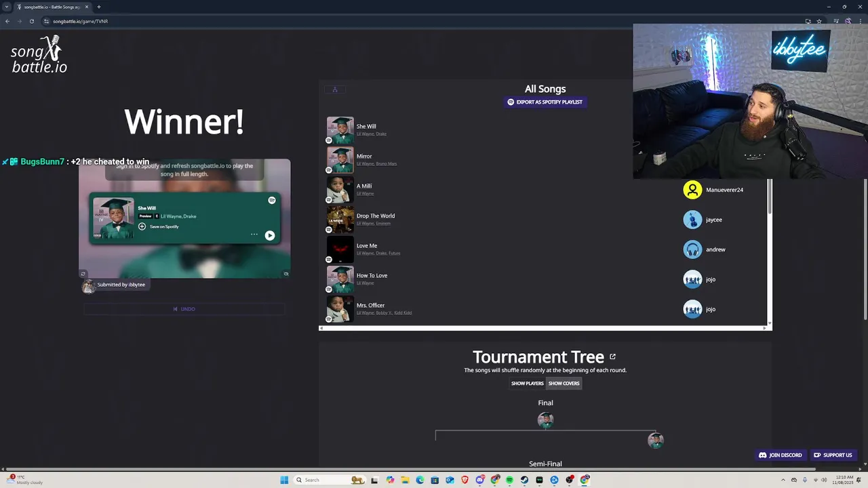868x488 pixels.
Task: Open Spotify from the taskbar
Action: point(509,480)
